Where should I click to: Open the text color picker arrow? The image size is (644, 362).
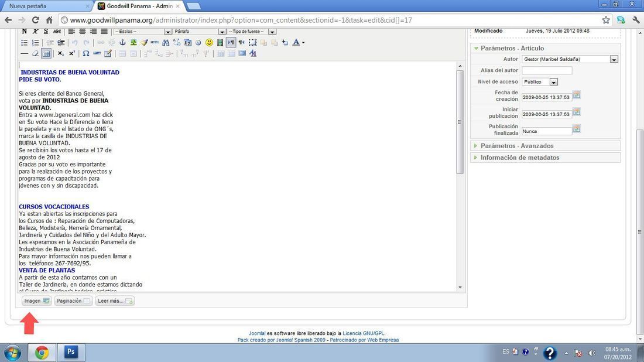pyautogui.click(x=303, y=42)
